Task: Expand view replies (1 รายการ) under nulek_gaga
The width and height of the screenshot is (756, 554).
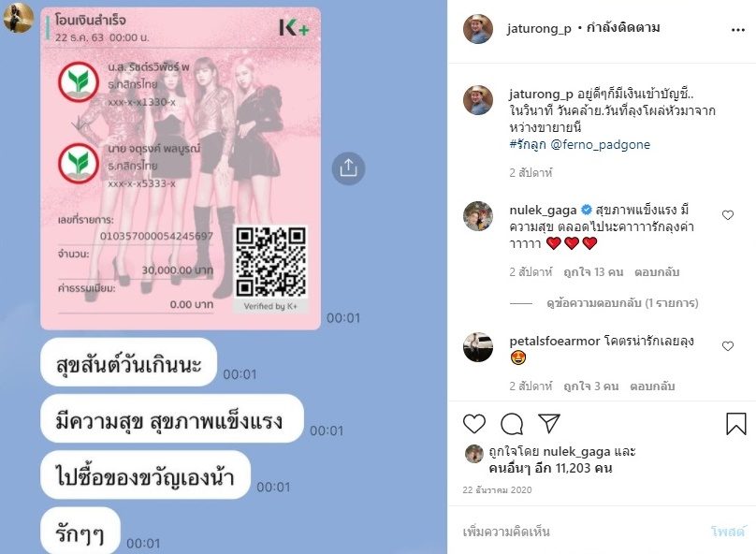Action: pos(622,303)
